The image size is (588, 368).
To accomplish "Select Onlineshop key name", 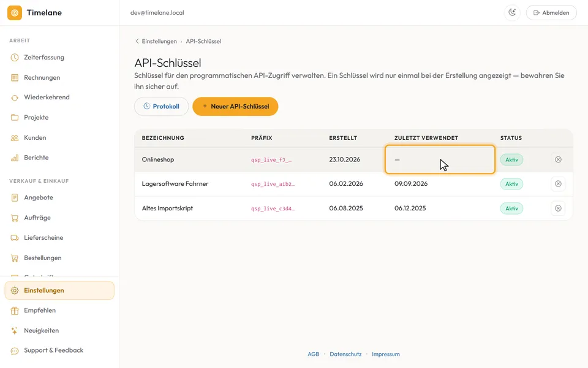I will click(158, 159).
